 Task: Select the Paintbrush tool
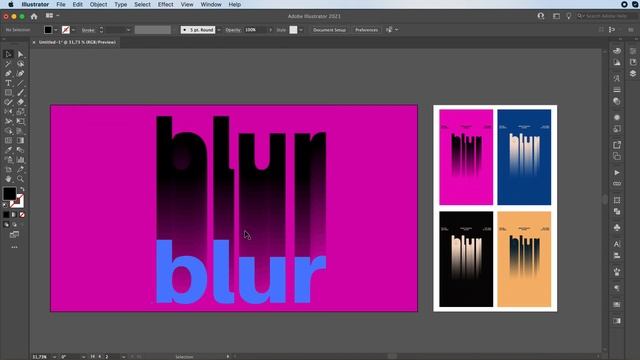coord(20,93)
